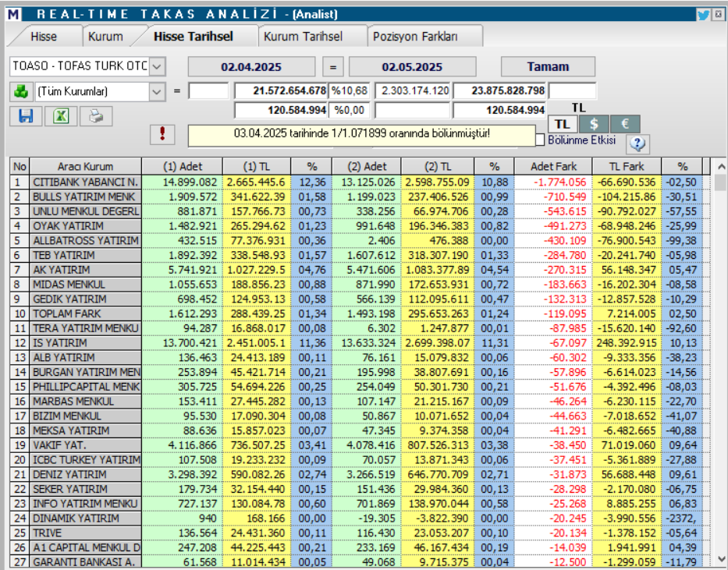The image size is (728, 570).
Task: Select TL currency button
Action: 563,124
